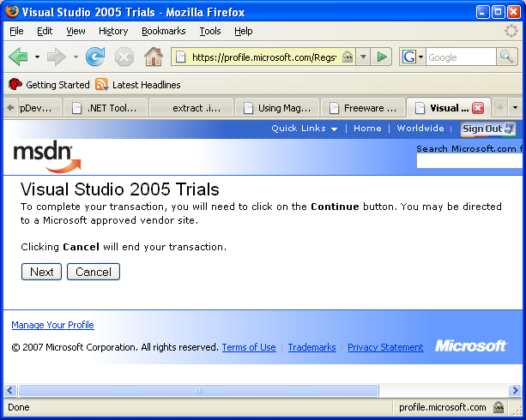Click the status bar padlock icon

click(x=499, y=407)
